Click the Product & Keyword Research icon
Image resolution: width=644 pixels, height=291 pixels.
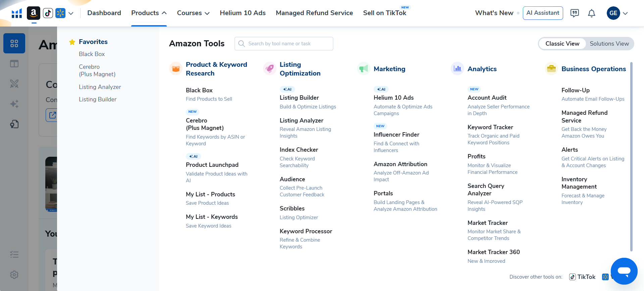[x=176, y=69]
